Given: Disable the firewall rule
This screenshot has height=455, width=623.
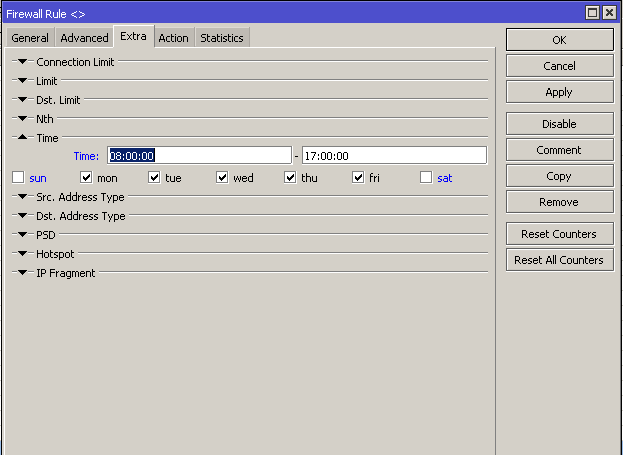Looking at the screenshot, I should [559, 124].
